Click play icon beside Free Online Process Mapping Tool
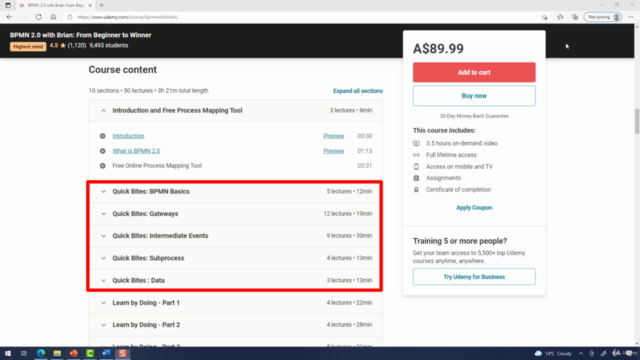Viewport: 640px width, 360px height. pos(102,166)
